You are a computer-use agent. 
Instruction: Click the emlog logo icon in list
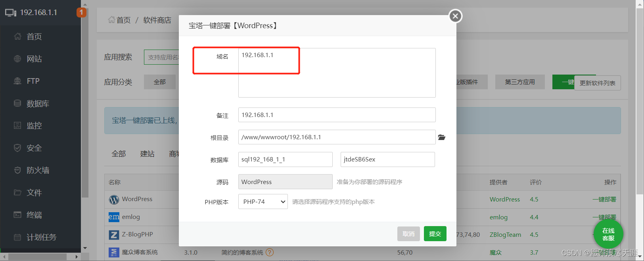114,217
